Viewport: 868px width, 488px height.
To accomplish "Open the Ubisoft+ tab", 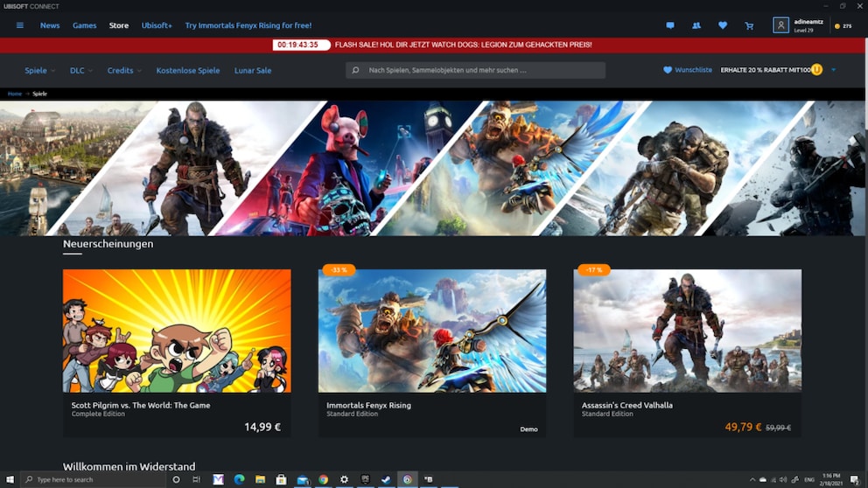I will pos(157,25).
